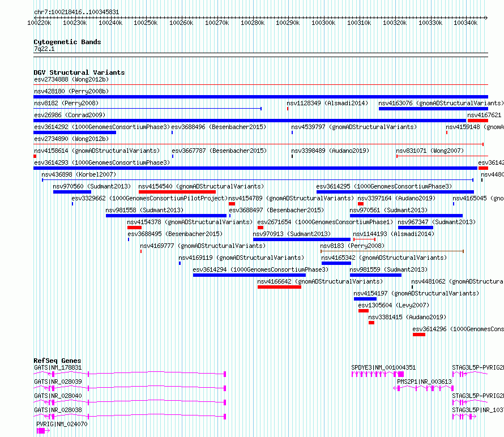Image resolution: width=504 pixels, height=437 pixels.
Task: Open the esv3614296 1000Genomes variant label
Action: pos(458,329)
